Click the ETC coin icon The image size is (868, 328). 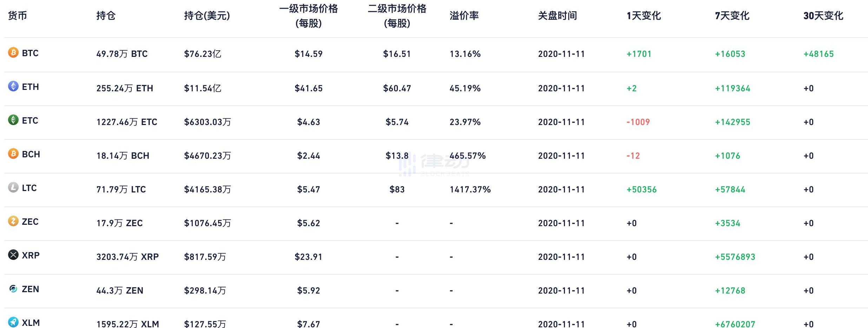coord(13,120)
